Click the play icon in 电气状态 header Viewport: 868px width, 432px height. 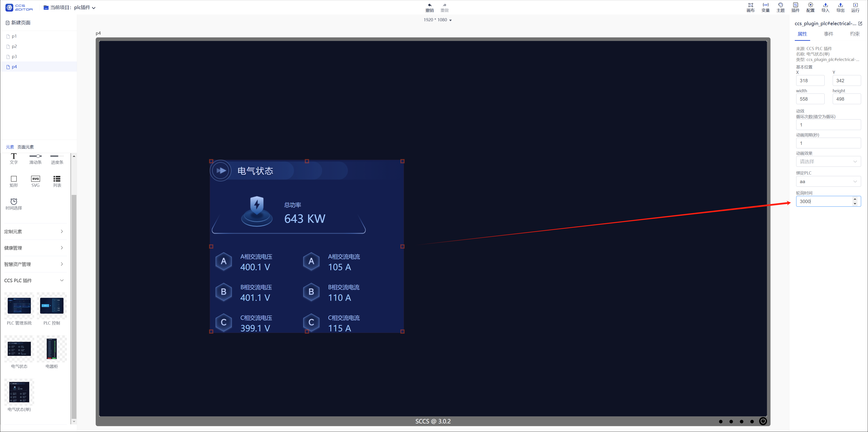click(221, 171)
